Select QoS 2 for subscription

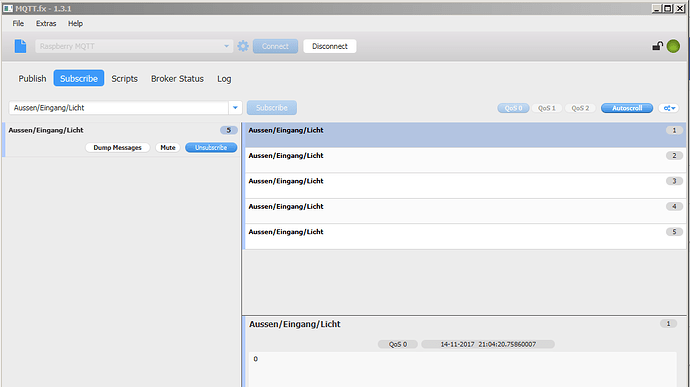click(x=580, y=108)
